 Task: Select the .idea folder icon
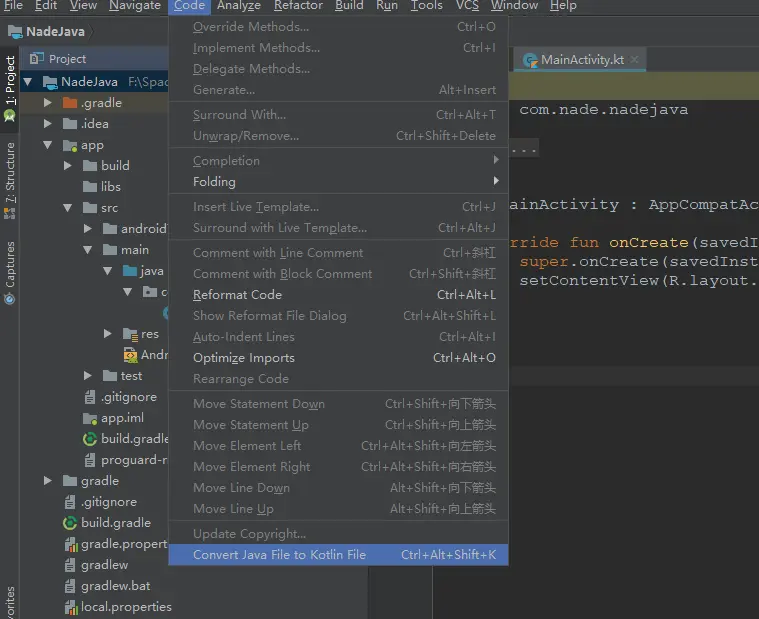tap(70, 124)
